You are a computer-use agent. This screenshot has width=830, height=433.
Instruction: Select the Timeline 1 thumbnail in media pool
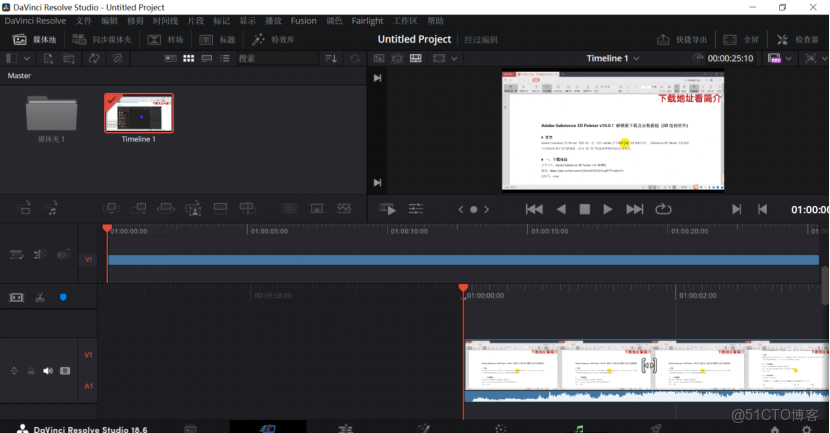pos(139,114)
